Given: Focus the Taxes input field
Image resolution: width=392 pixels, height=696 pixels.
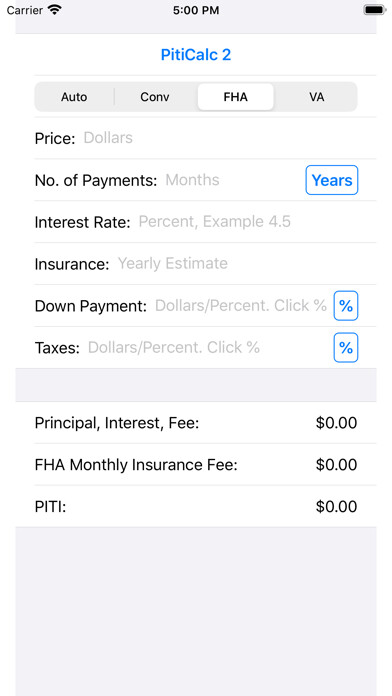Looking at the screenshot, I should coord(208,348).
